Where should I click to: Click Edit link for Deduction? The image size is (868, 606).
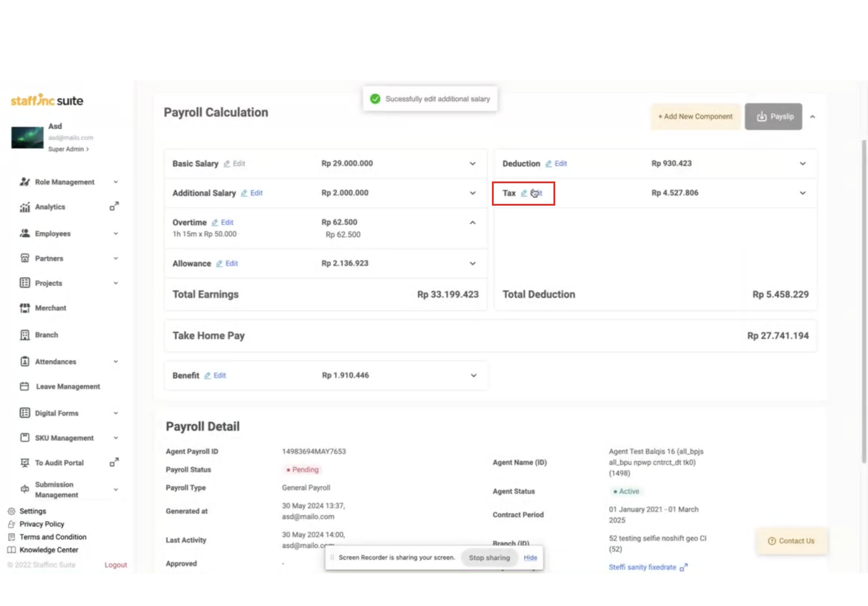pyautogui.click(x=560, y=164)
